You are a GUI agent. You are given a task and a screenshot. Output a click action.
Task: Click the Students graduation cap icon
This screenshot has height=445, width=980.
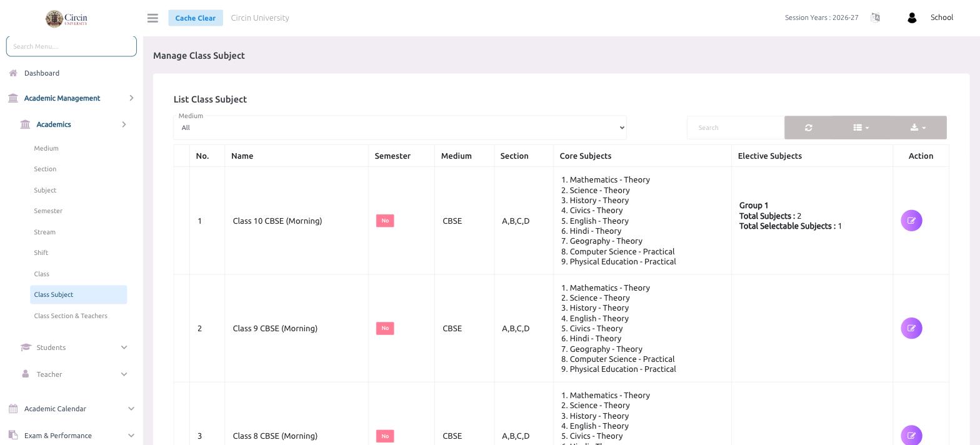click(x=26, y=347)
